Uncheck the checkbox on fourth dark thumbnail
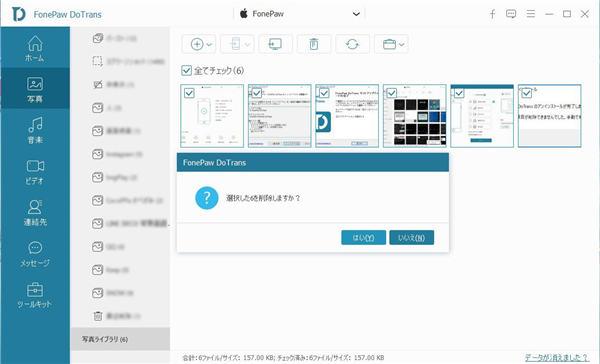The image size is (600, 364). click(x=391, y=93)
